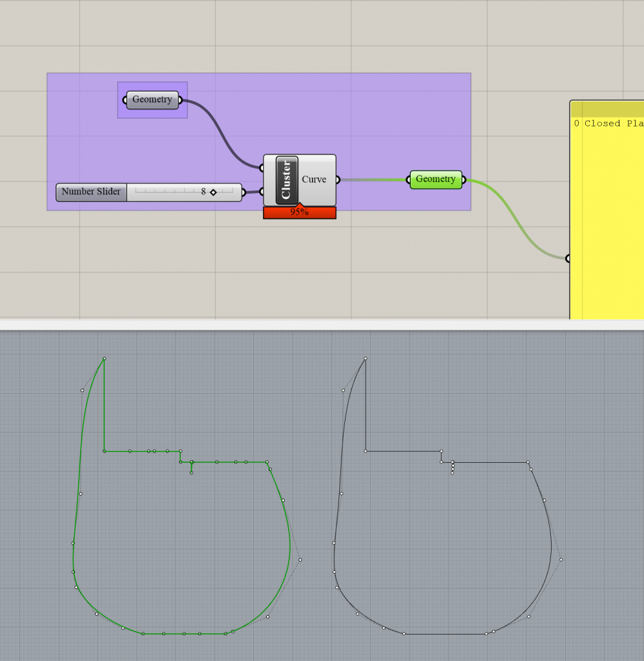Click the Number Slider track area
This screenshot has height=661, width=644.
pyautogui.click(x=184, y=192)
